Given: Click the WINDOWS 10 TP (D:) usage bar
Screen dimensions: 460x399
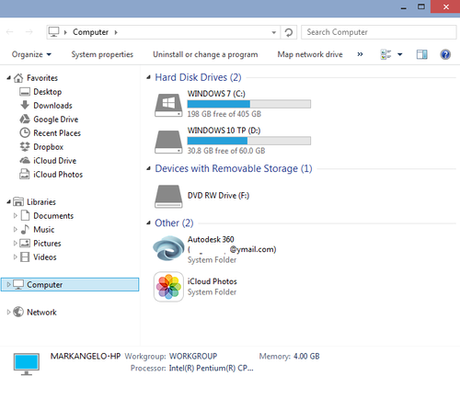Looking at the screenshot, I should pyautogui.click(x=249, y=141).
